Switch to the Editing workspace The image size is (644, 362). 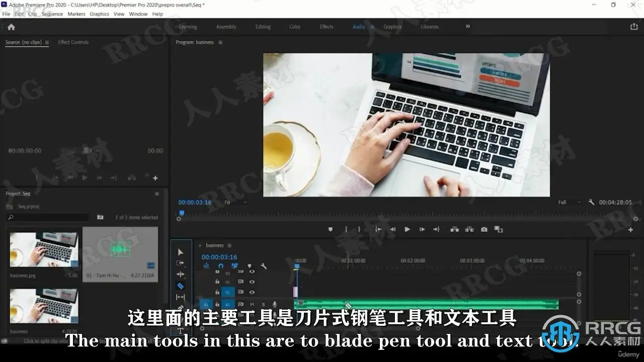click(x=263, y=27)
